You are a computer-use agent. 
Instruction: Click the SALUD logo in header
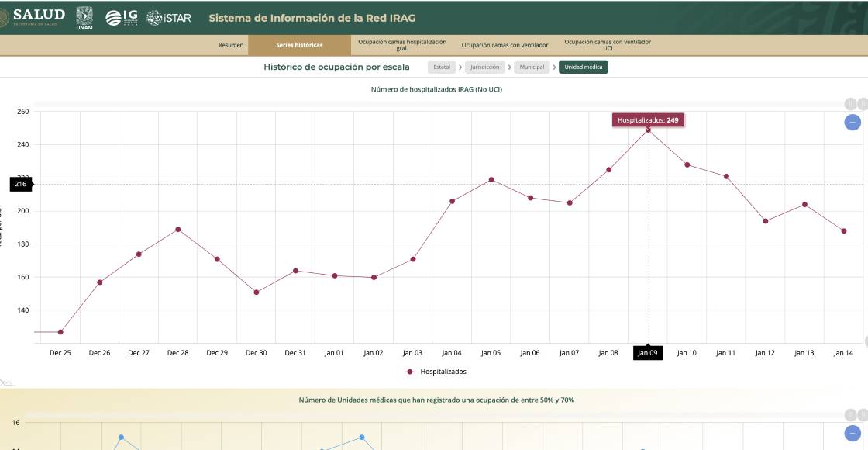(x=34, y=17)
